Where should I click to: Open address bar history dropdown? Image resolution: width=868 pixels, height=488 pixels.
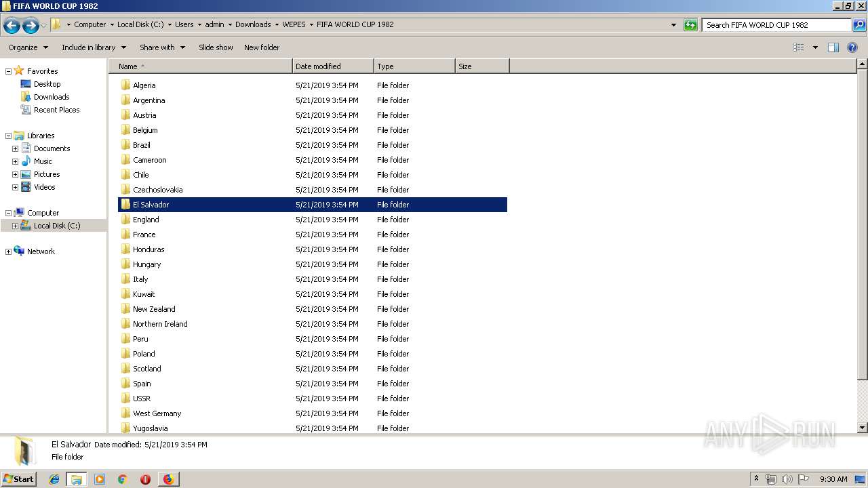673,25
